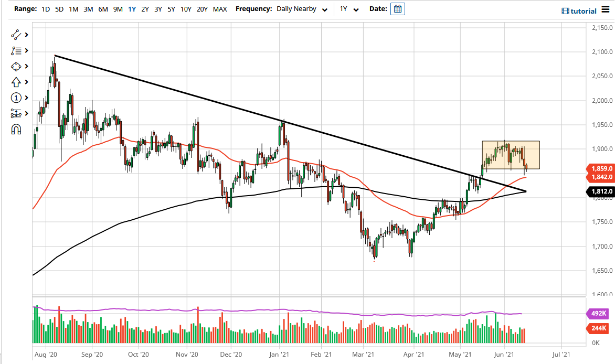Expand annotation list tool options chevron

27,50
